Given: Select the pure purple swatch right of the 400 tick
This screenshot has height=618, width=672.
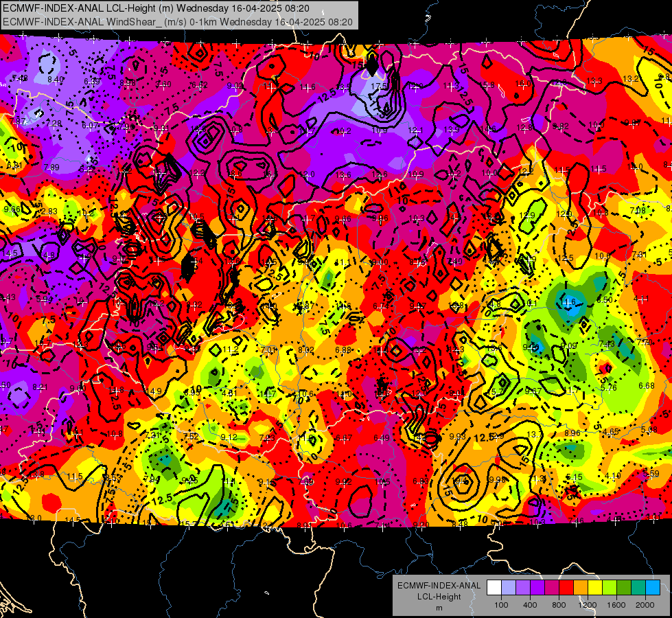Looking at the screenshot, I should point(537,588).
